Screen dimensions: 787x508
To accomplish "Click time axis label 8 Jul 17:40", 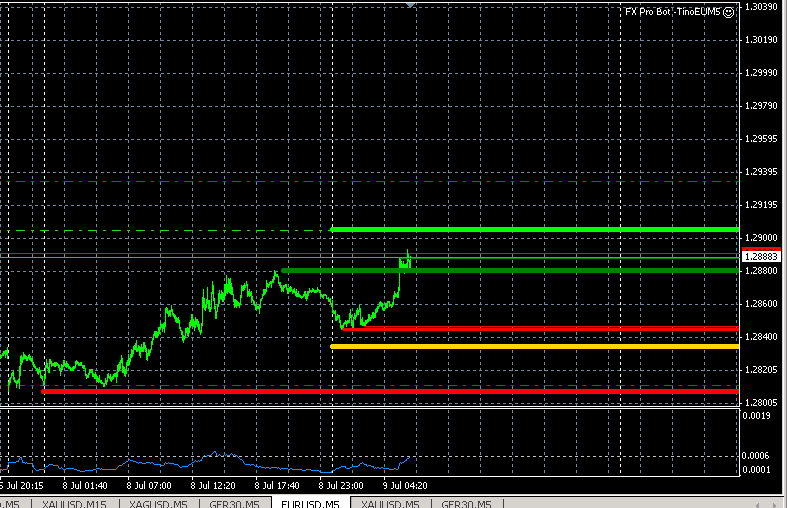I will pos(277,486).
